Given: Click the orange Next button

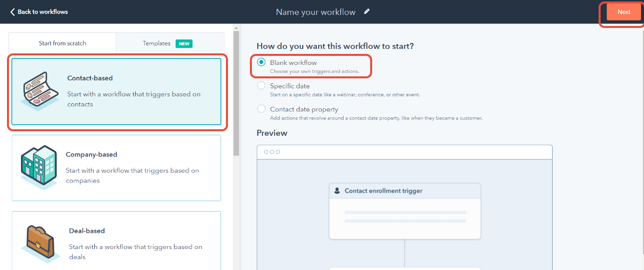Looking at the screenshot, I should 624,12.
